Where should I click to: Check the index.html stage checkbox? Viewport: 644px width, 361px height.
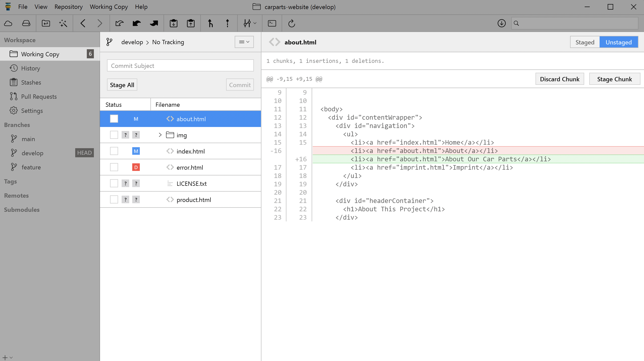(114, 151)
